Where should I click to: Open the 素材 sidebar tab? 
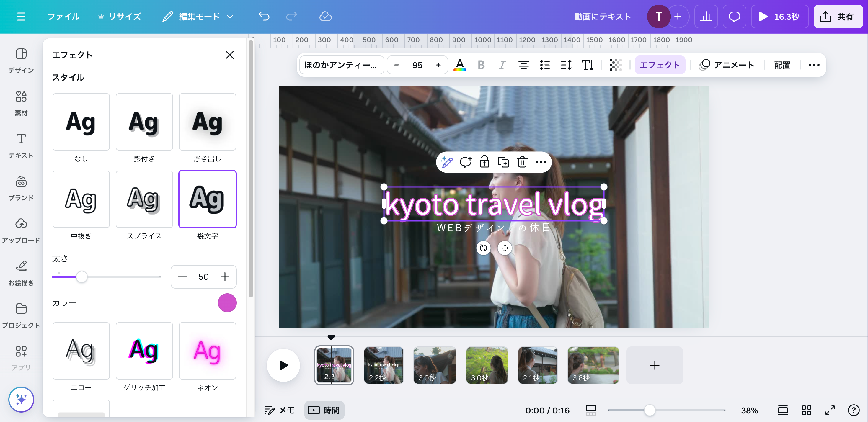click(21, 103)
